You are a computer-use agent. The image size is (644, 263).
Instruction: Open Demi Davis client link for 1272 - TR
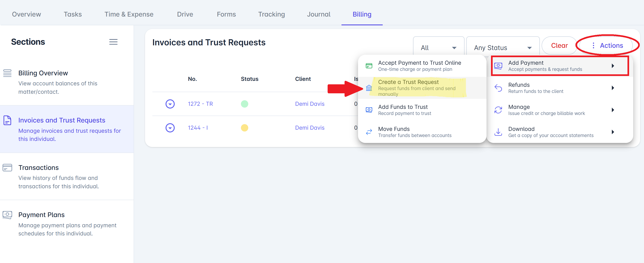click(309, 104)
